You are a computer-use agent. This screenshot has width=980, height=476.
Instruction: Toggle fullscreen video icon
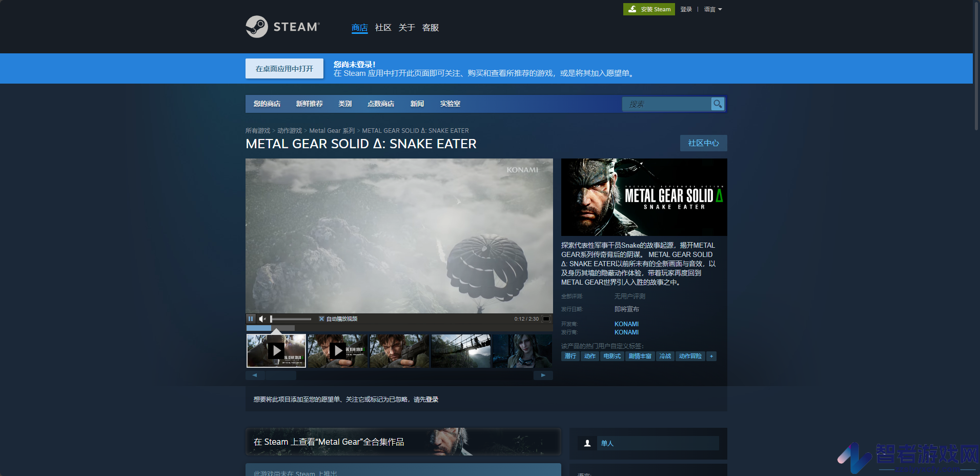click(546, 319)
